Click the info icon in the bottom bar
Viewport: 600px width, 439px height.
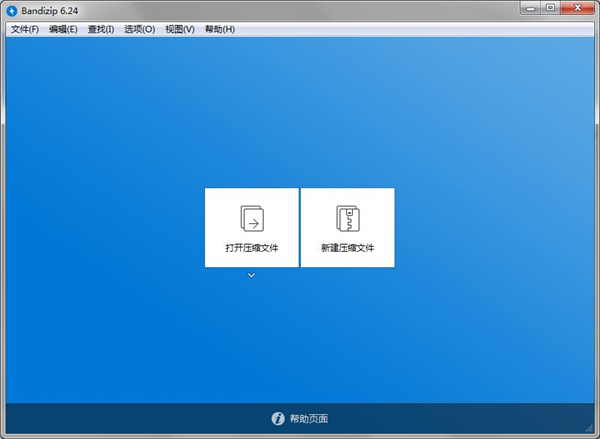[x=278, y=419]
